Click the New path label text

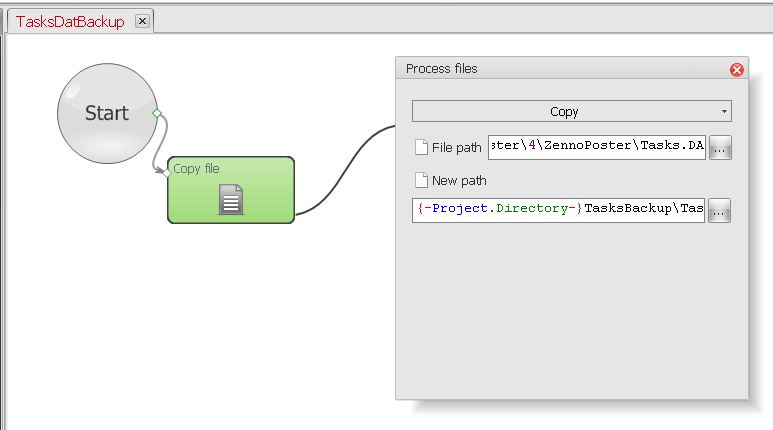click(x=459, y=181)
